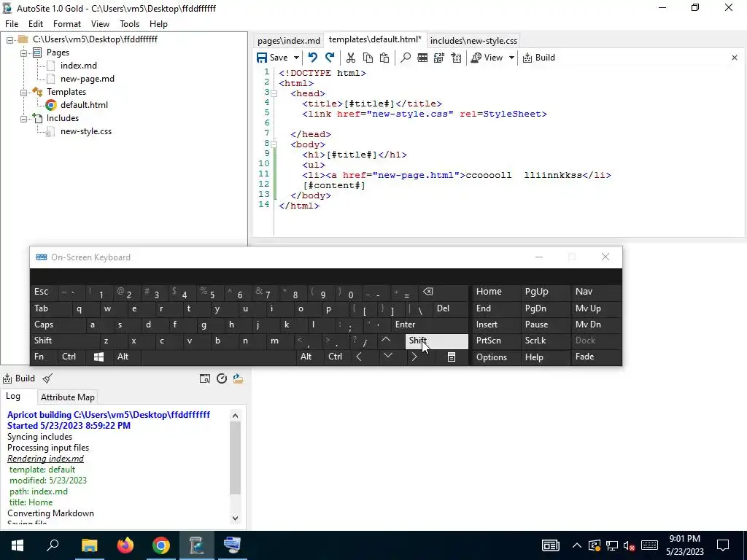
Task: Collapse the Includes tree node
Action: 23,119
